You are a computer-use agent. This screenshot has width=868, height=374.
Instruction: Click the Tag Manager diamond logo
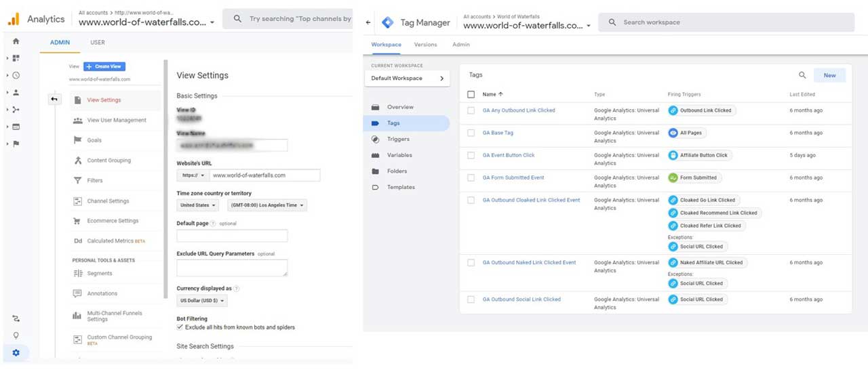pyautogui.click(x=387, y=22)
